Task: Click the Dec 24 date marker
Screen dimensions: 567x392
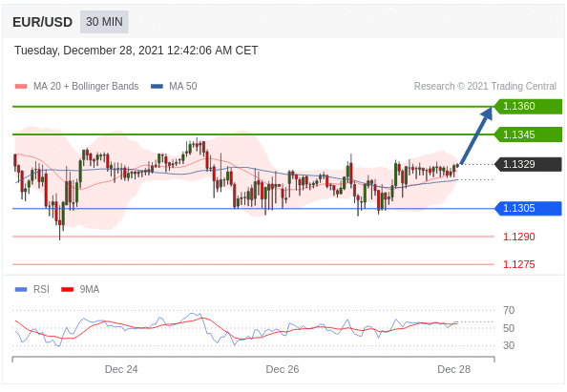Action: click(x=121, y=369)
